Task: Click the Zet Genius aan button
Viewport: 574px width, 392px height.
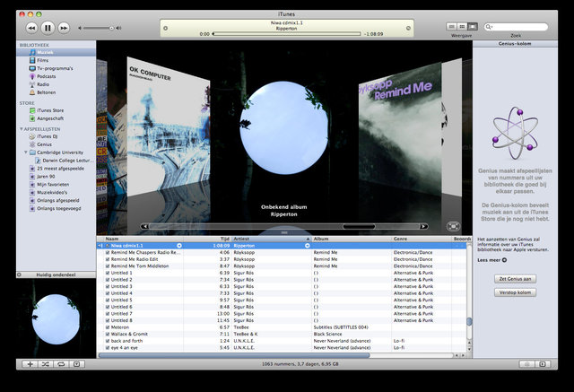Action: point(515,279)
